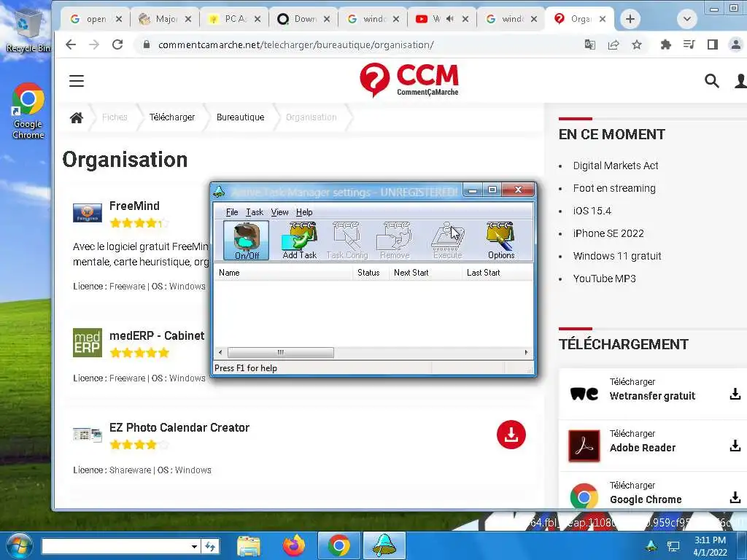Click the translate page icon in address bar
Viewport: 747px width, 560px height.
point(589,44)
